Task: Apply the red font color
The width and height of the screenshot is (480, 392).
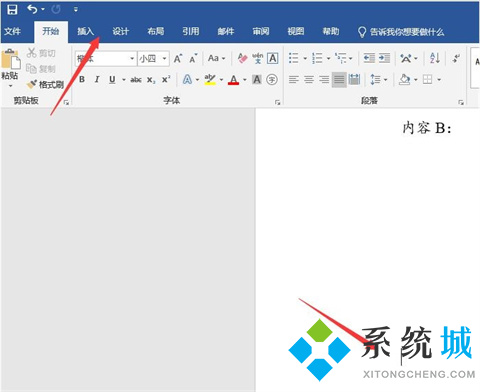Action: 234,80
